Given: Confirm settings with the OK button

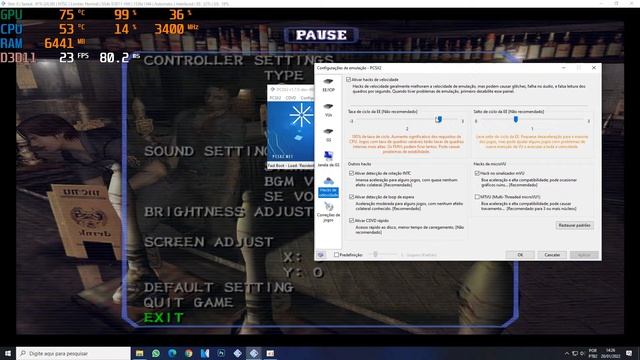Looking at the screenshot, I should [x=520, y=255].
